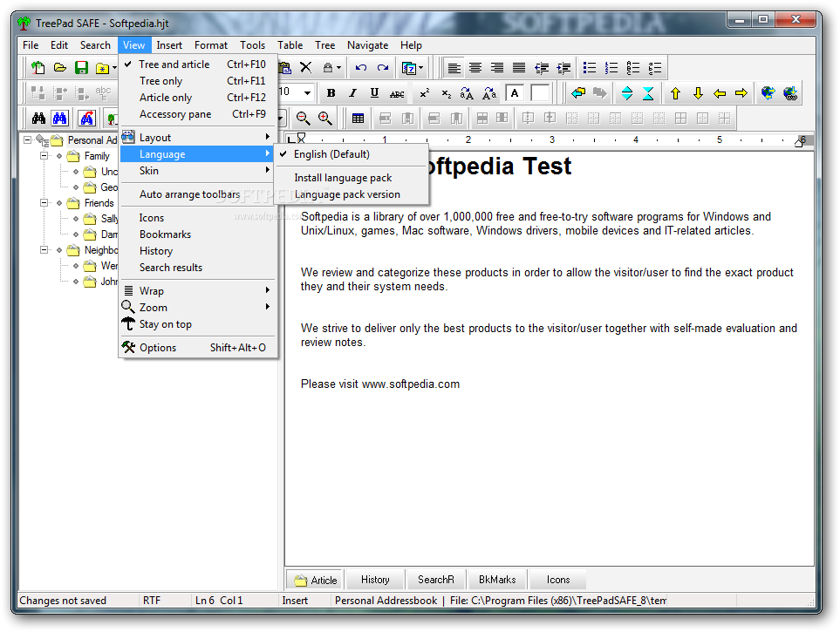Viewport: 840px width, 632px height.
Task: Collapse the Friends tree node
Action: [44, 203]
